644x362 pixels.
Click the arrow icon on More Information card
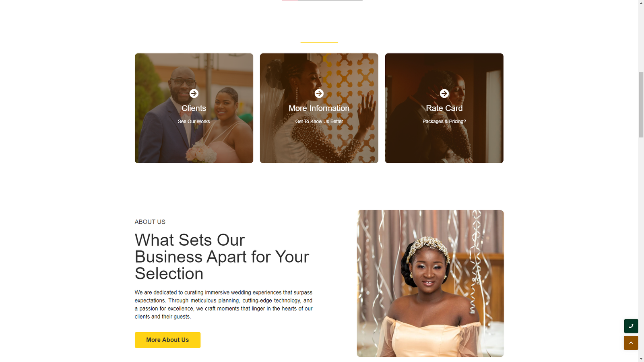pyautogui.click(x=319, y=93)
